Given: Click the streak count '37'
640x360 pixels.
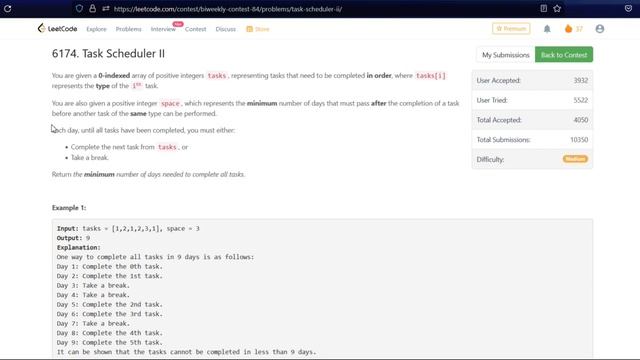Looking at the screenshot, I should click(579, 29).
